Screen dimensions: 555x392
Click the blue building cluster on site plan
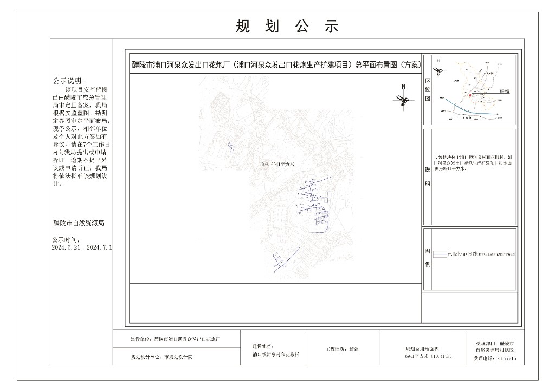click(314, 199)
